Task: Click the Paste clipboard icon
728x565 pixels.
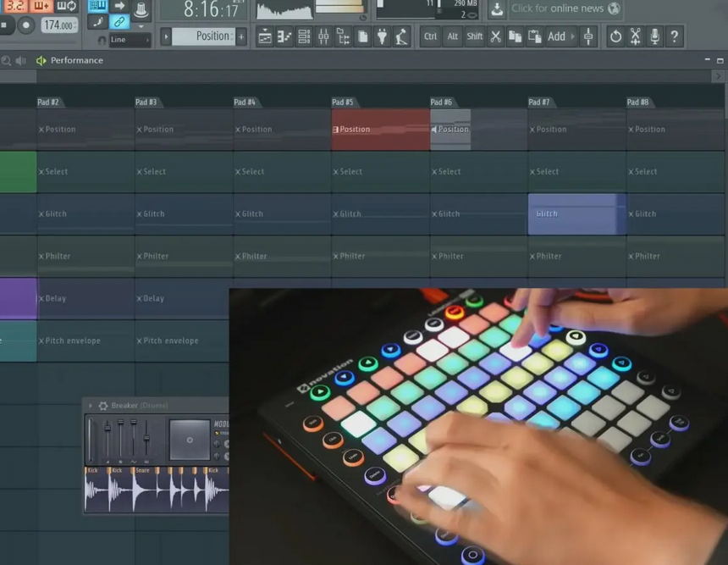Action: (x=535, y=36)
